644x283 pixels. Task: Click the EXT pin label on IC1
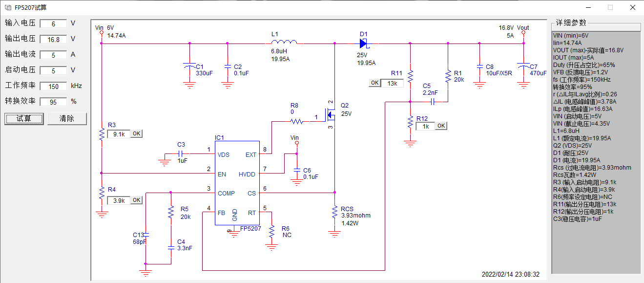(x=250, y=154)
